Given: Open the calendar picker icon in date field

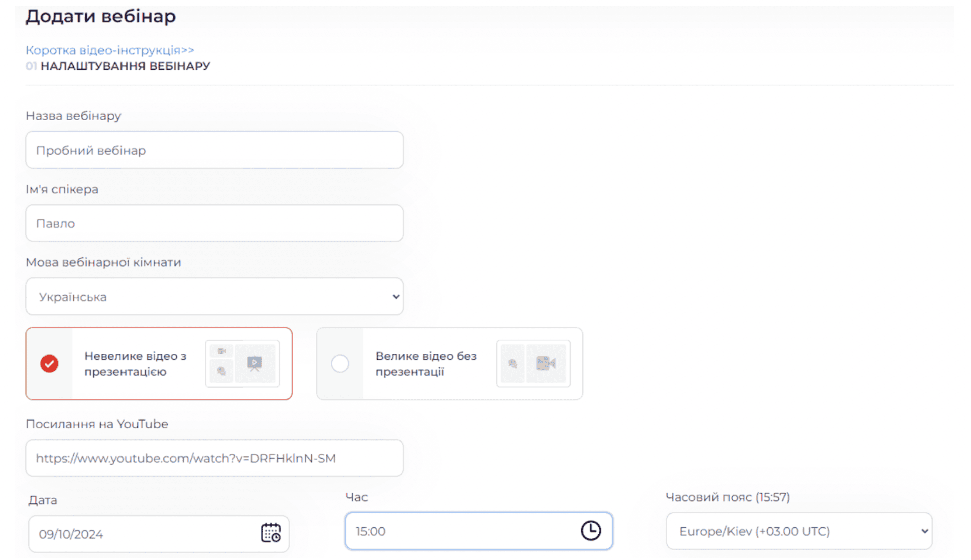Looking at the screenshot, I should click(x=271, y=533).
